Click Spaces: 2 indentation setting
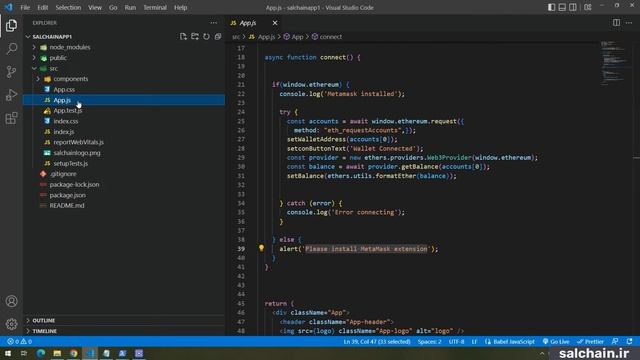This screenshot has height=360, width=640. tap(429, 342)
